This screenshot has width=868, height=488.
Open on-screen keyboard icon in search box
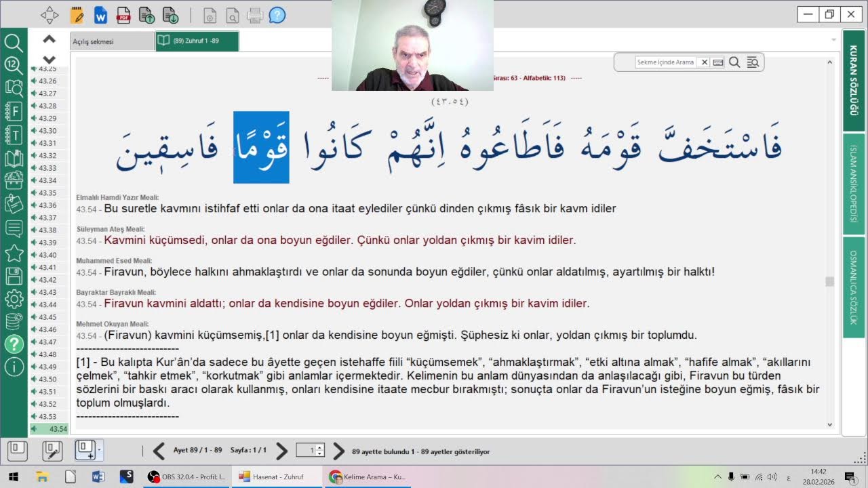718,62
